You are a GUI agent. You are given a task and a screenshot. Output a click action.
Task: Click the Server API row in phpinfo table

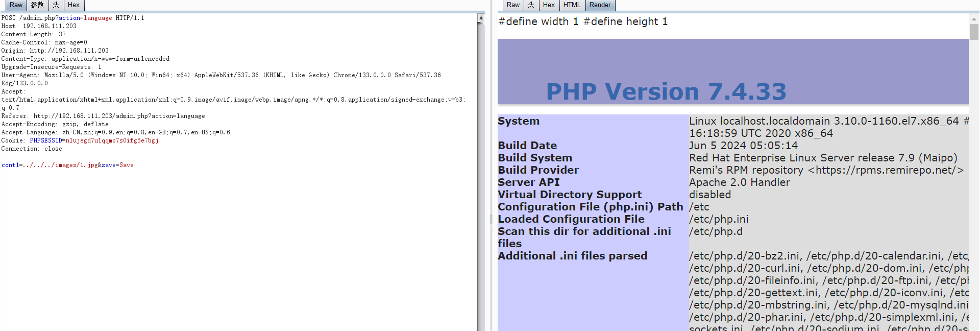[x=529, y=182]
